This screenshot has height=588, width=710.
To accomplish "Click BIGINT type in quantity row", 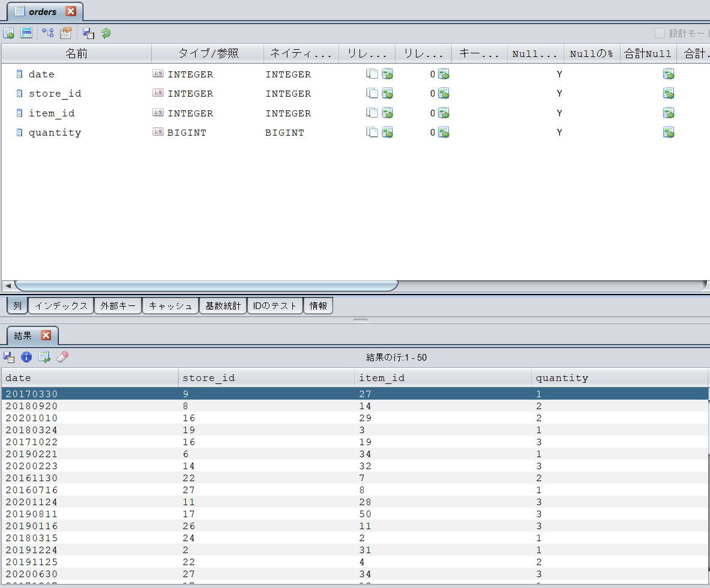I will coord(187,133).
